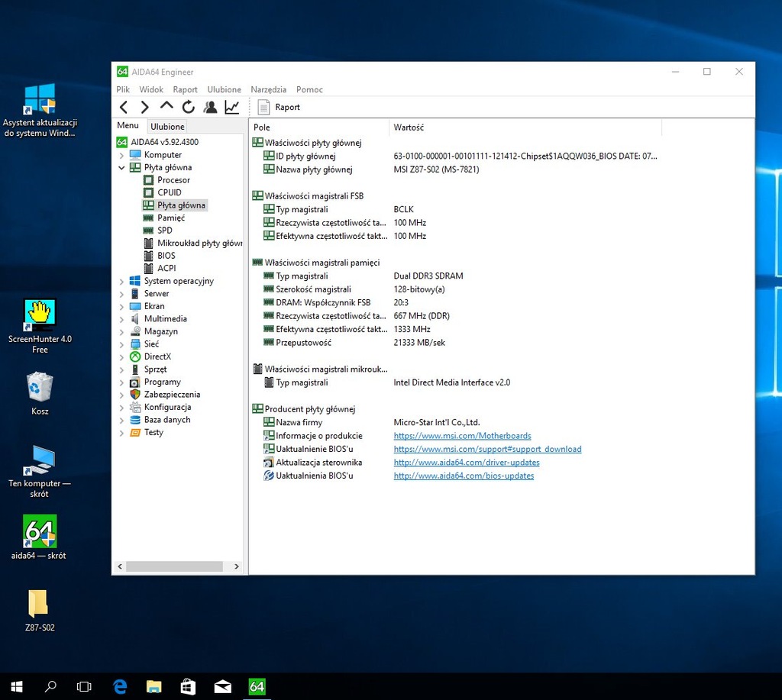Expand the Sieć tree node
Screen dimensions: 782x700
121,344
